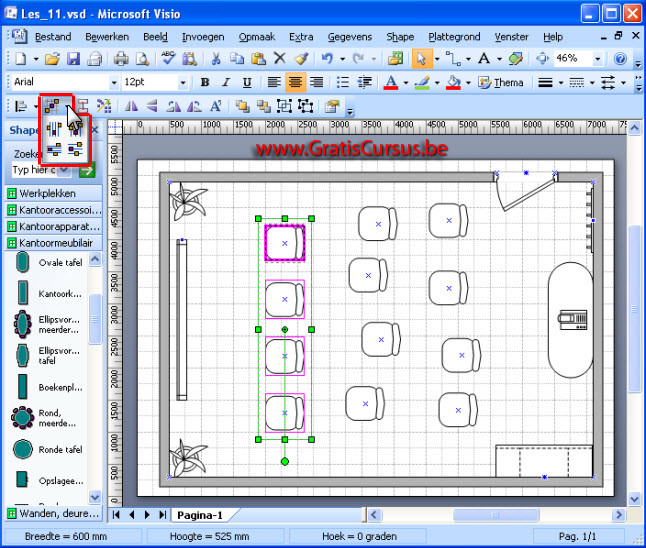Open the Plattegrond menu
Screen dimensions: 646x548
click(x=454, y=37)
